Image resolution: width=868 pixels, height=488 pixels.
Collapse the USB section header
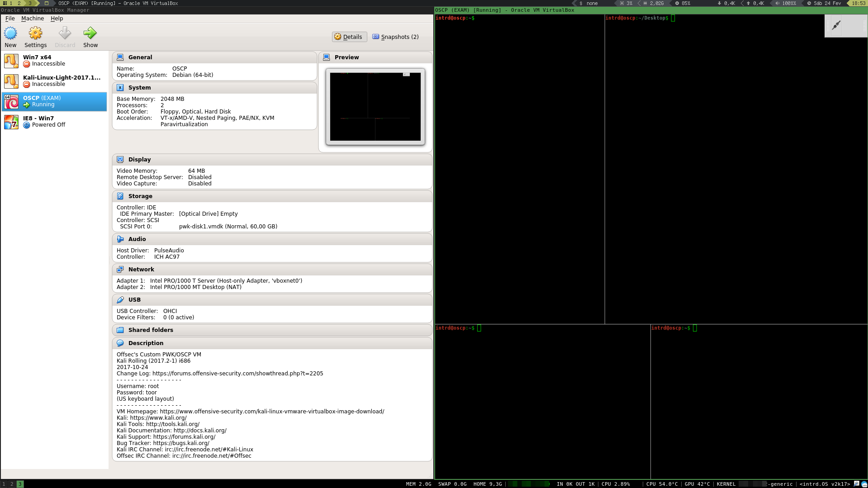272,300
